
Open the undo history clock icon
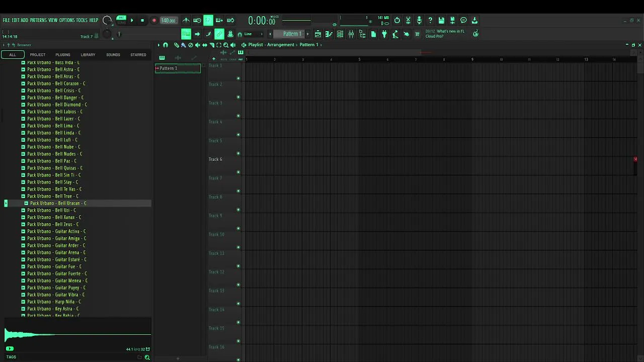pyautogui.click(x=397, y=20)
